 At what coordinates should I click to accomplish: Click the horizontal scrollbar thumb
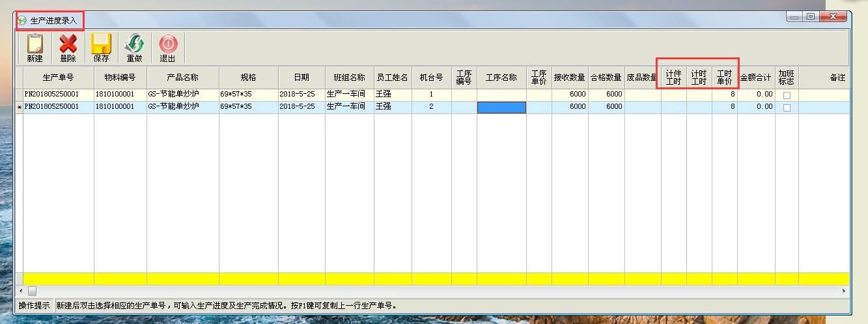[32, 291]
